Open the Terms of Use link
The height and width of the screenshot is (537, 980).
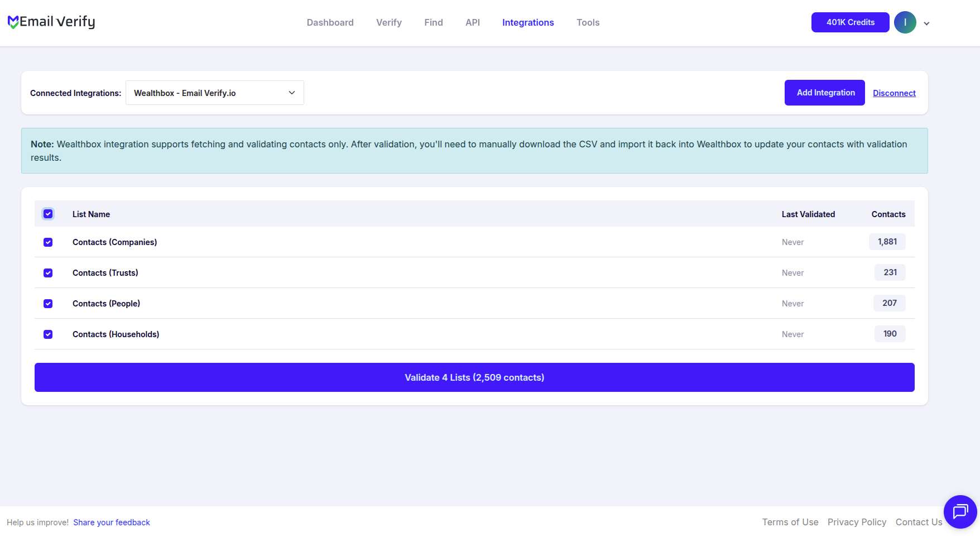click(x=790, y=522)
